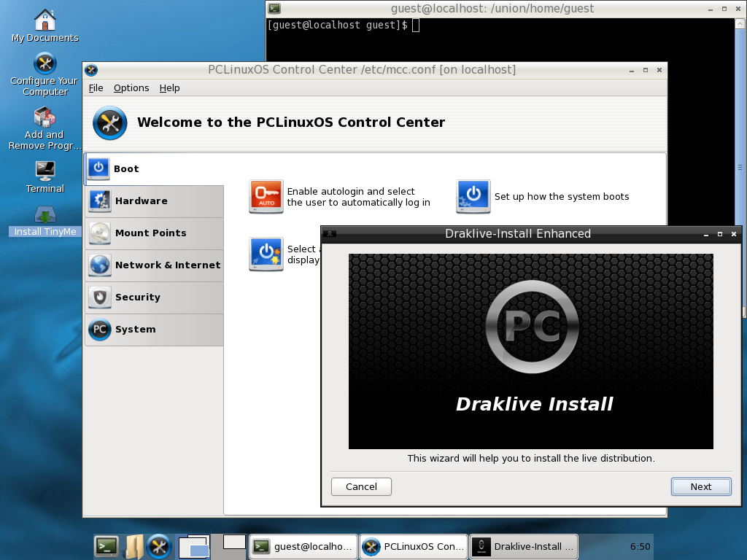The width and height of the screenshot is (747, 560).
Task: Open the Help menu in Control Center
Action: coord(169,88)
